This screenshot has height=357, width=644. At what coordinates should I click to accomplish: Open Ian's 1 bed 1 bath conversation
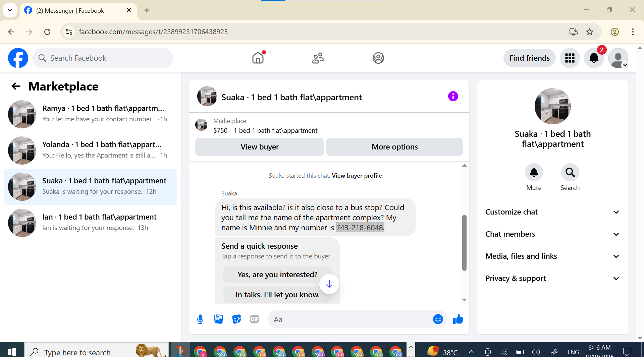point(91,223)
